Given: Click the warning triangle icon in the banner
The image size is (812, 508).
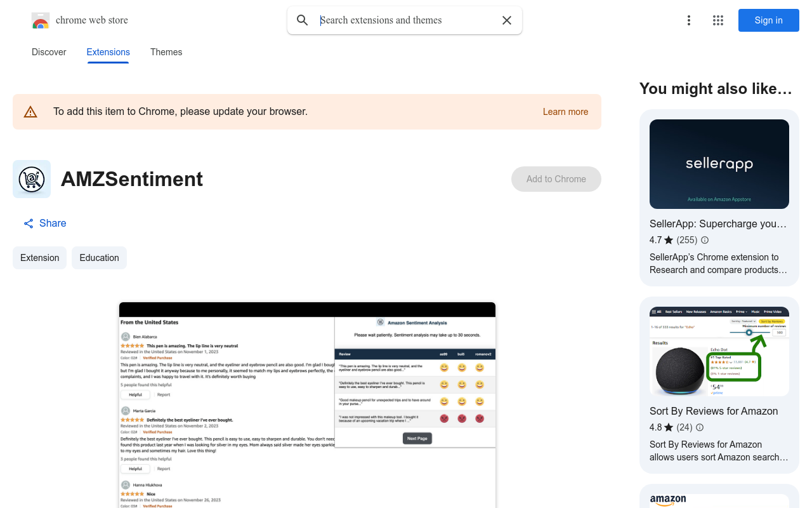Looking at the screenshot, I should tap(30, 112).
